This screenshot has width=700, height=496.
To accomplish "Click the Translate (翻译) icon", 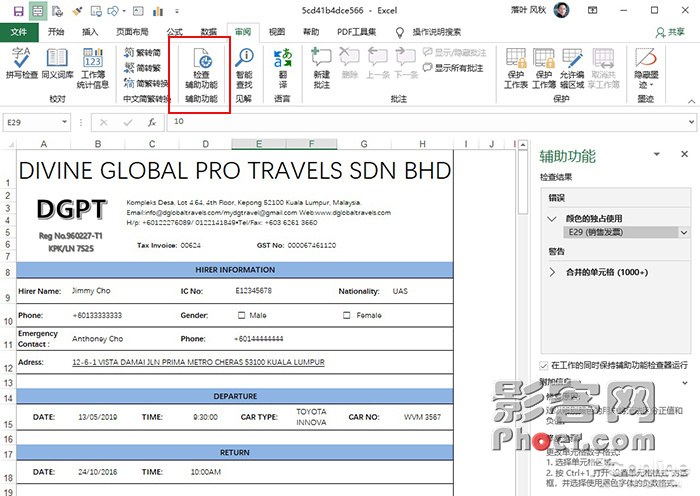I will click(x=282, y=68).
